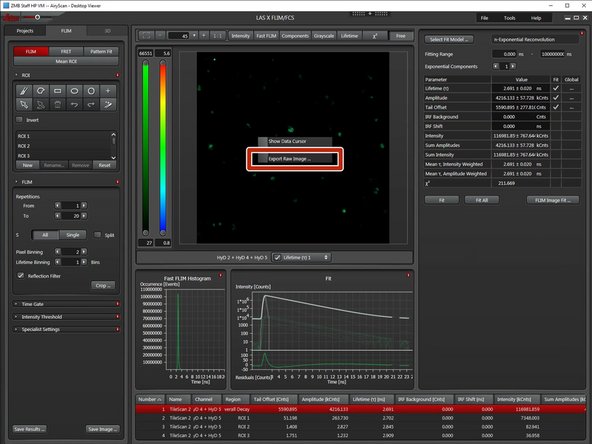The height and width of the screenshot is (444, 592).
Task: Click the ROI trash delete icon
Action: [57, 104]
